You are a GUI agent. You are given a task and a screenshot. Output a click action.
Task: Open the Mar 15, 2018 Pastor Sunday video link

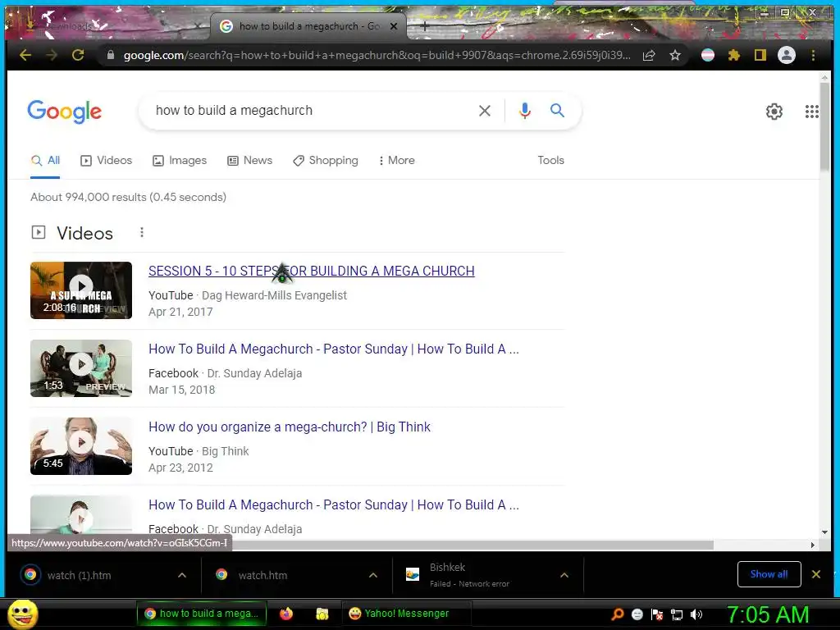point(334,349)
